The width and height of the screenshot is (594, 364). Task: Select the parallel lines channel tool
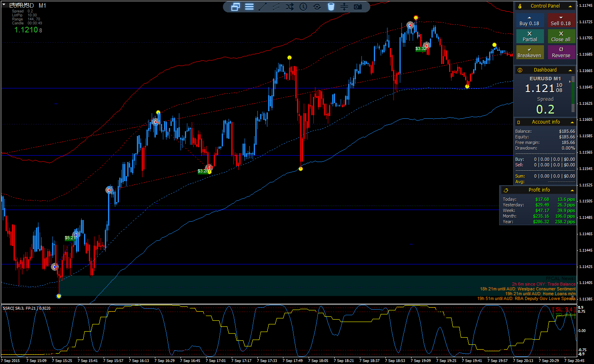276,7
